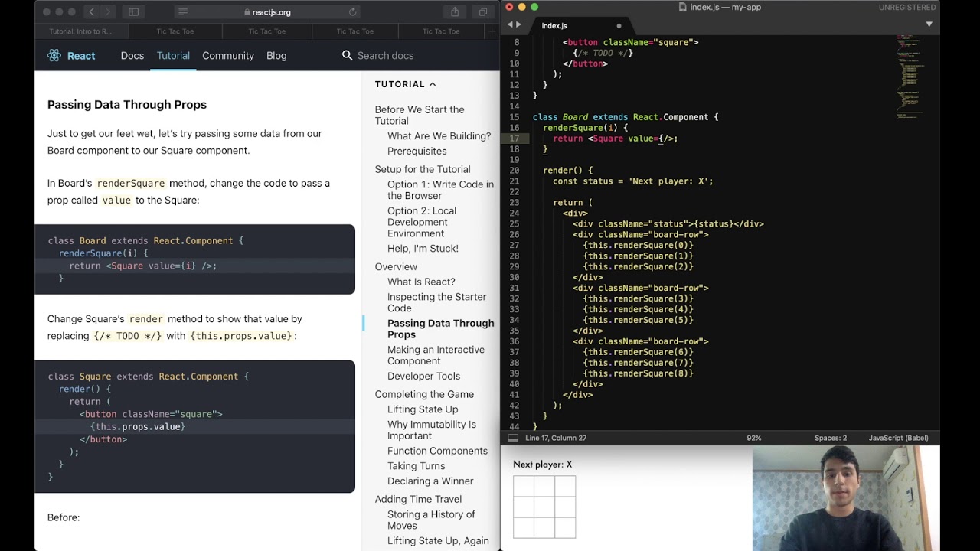Open 'Storing a History of Moves' link

[431, 520]
